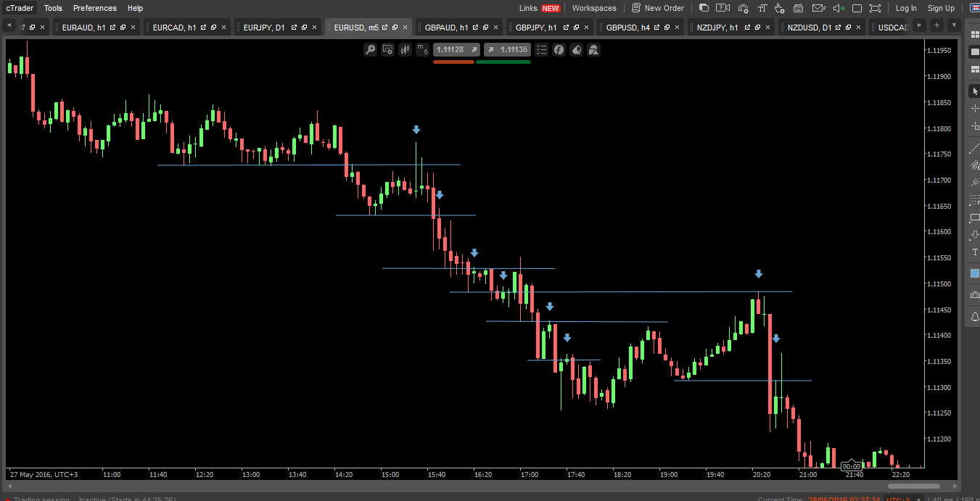
Task: Open the chart tabs list dropdown arrow
Action: (x=953, y=25)
